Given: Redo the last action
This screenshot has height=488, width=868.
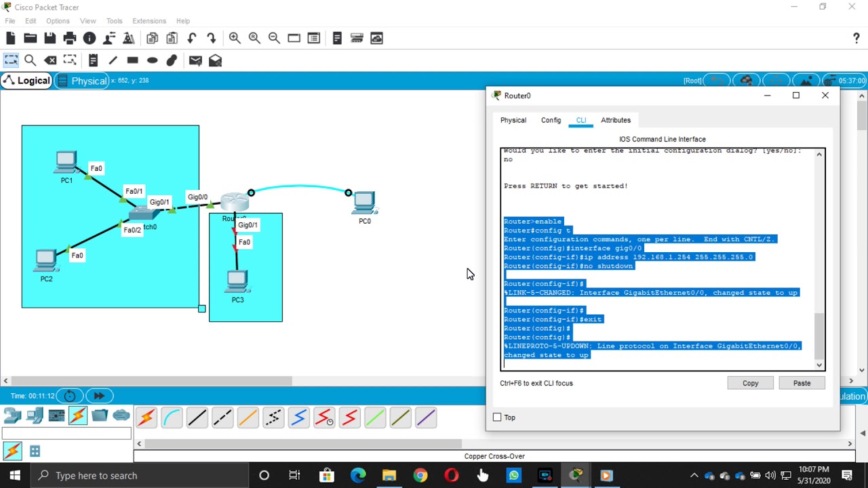Looking at the screenshot, I should pos(212,39).
